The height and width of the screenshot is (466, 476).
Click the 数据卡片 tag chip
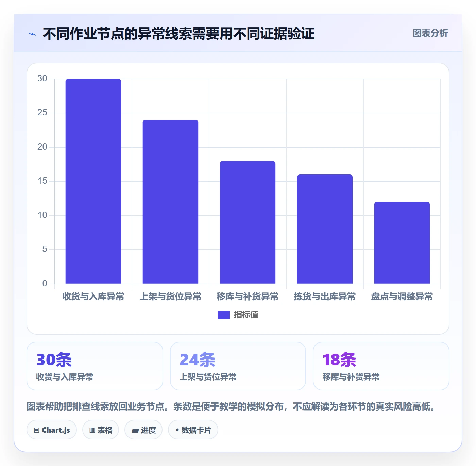(193, 430)
